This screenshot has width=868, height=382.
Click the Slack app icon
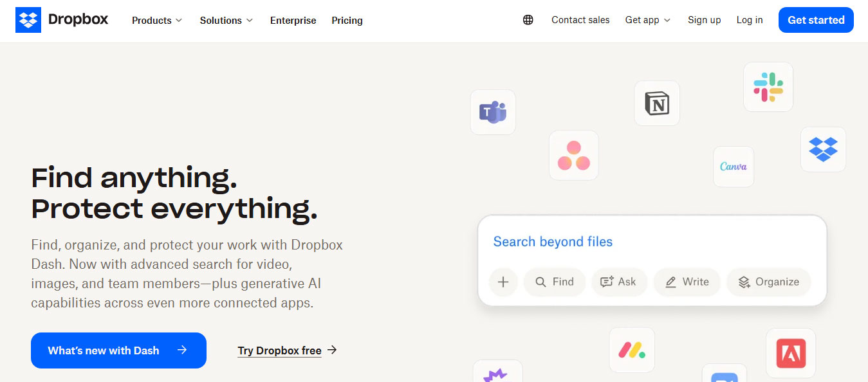[768, 87]
